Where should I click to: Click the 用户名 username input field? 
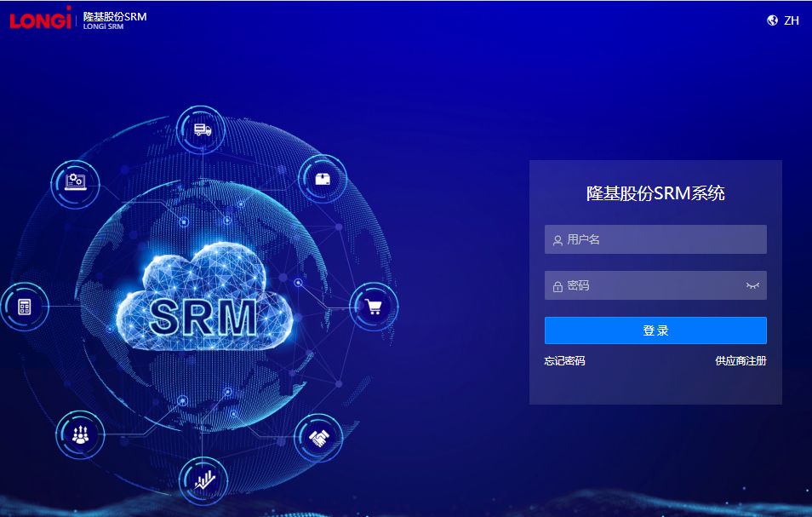655,239
